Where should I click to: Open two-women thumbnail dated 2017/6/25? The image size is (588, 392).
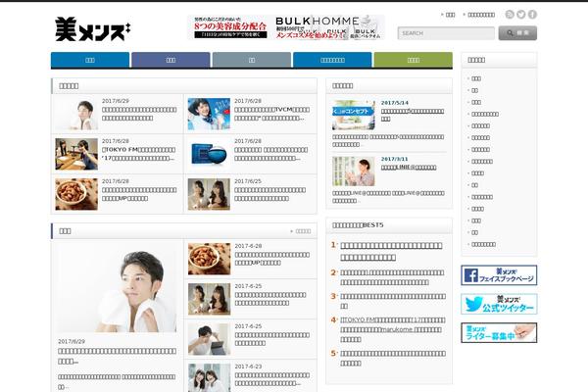pyautogui.click(x=209, y=194)
